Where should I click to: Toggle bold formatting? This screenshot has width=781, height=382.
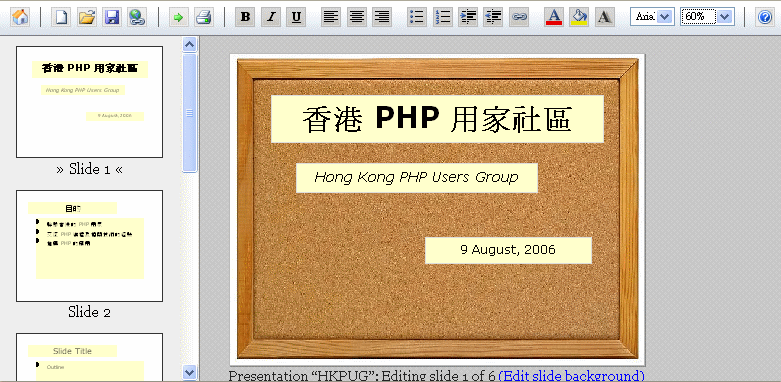[245, 17]
